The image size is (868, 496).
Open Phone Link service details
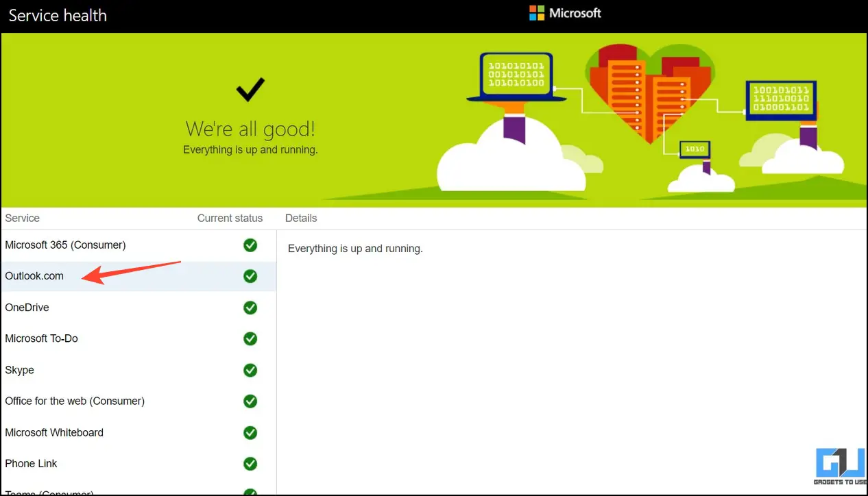(138, 463)
